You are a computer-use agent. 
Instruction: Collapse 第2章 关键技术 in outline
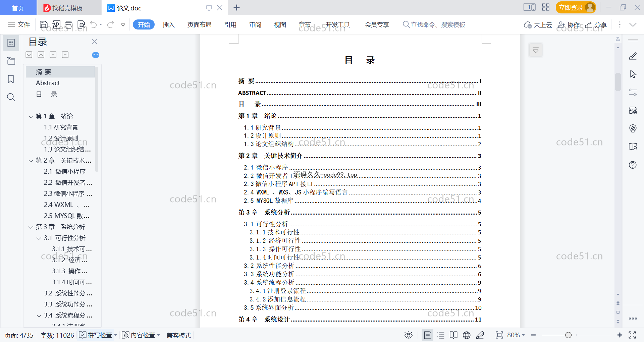[31, 161]
